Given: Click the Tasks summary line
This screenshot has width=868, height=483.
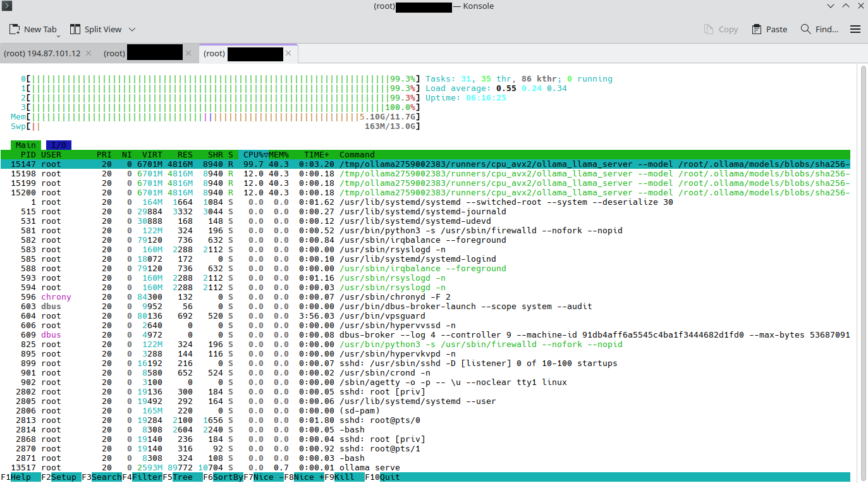Looking at the screenshot, I should pyautogui.click(x=519, y=79).
